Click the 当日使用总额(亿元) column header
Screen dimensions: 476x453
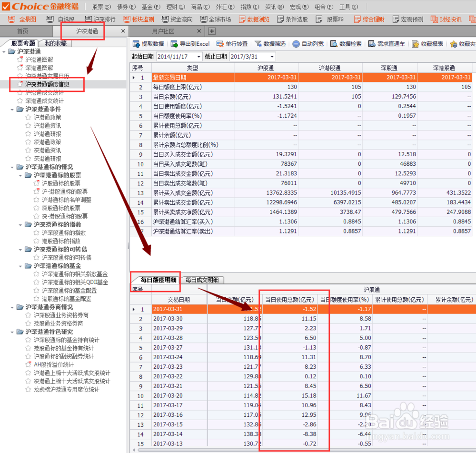(289, 300)
